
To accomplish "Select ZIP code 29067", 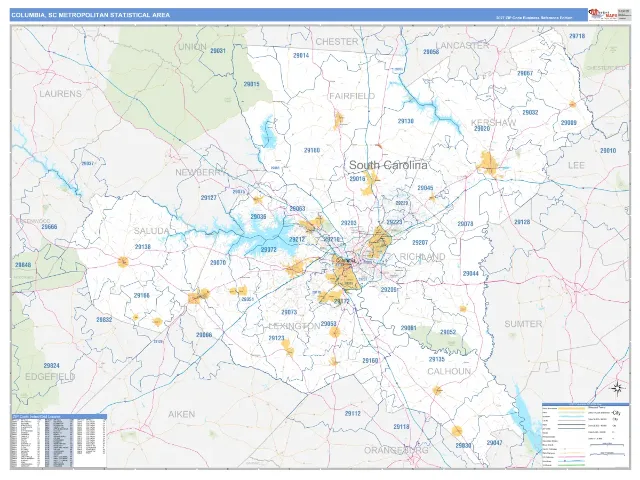I will [x=525, y=73].
